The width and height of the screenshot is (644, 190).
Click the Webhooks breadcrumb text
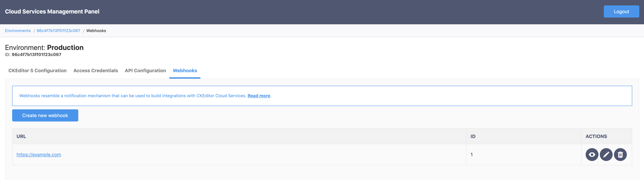pyautogui.click(x=96, y=31)
